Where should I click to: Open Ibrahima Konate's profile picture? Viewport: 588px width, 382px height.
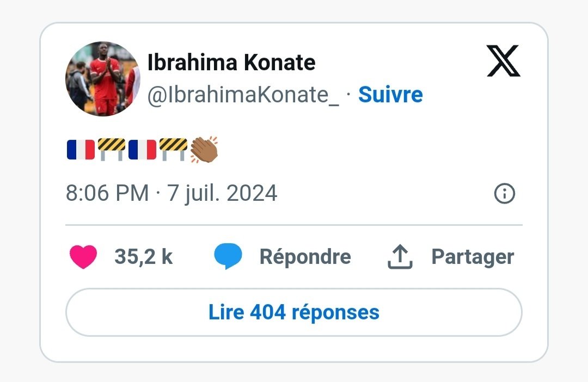click(103, 79)
